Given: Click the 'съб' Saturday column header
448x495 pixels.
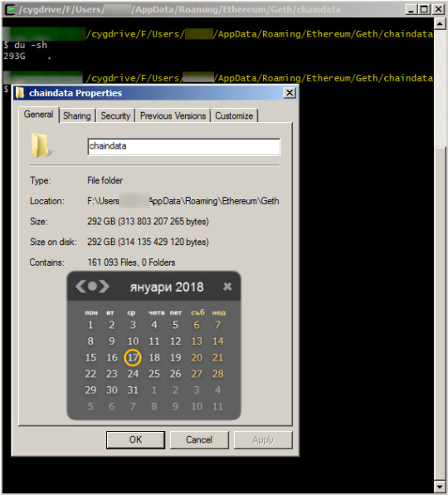Looking at the screenshot, I should 197,312.
